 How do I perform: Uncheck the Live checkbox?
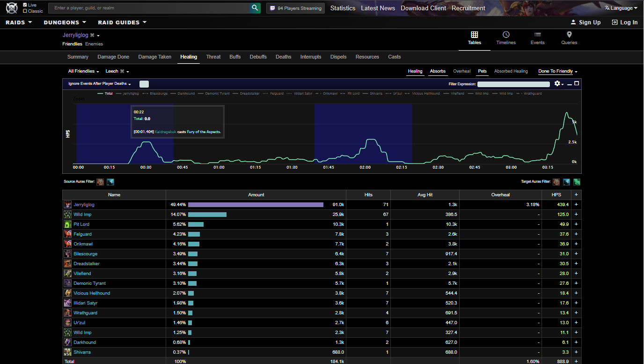click(x=25, y=5)
